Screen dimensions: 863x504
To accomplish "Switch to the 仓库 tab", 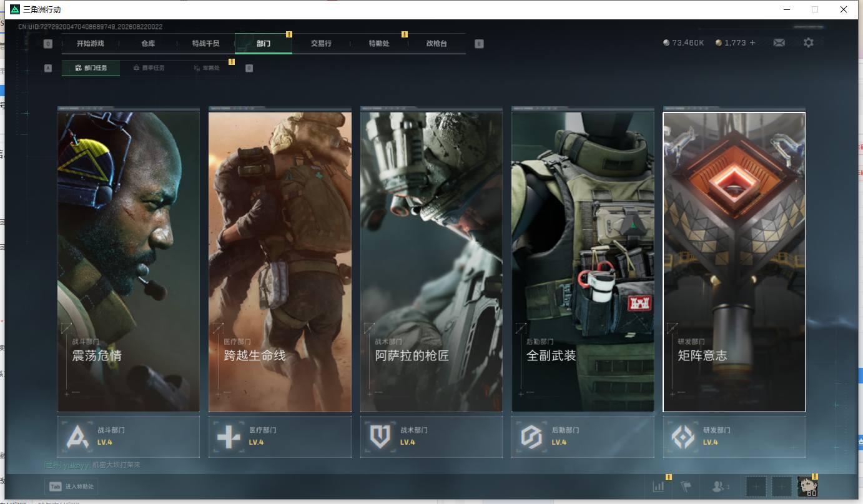I will 148,44.
